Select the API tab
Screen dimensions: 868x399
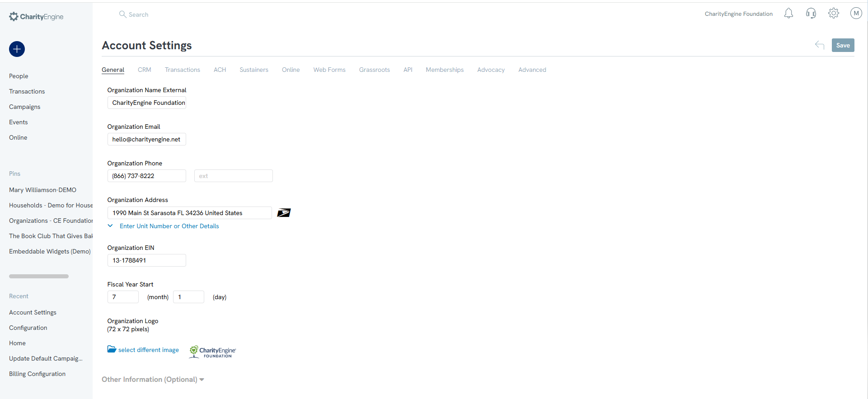(x=408, y=70)
